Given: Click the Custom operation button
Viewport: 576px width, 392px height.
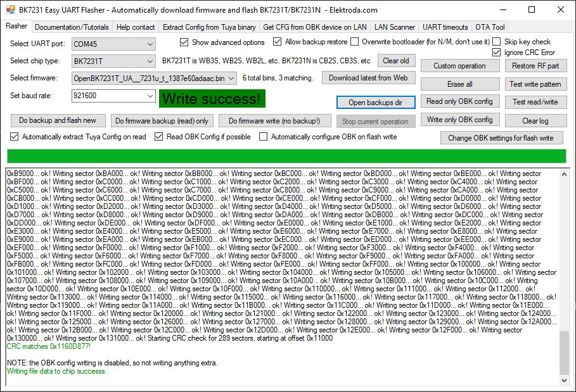Looking at the screenshot, I should click(x=459, y=66).
